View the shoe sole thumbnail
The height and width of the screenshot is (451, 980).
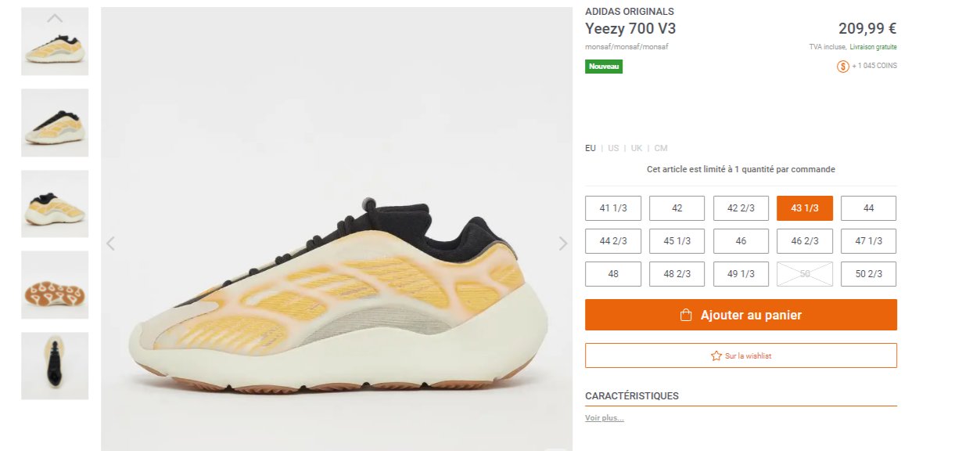click(x=55, y=285)
